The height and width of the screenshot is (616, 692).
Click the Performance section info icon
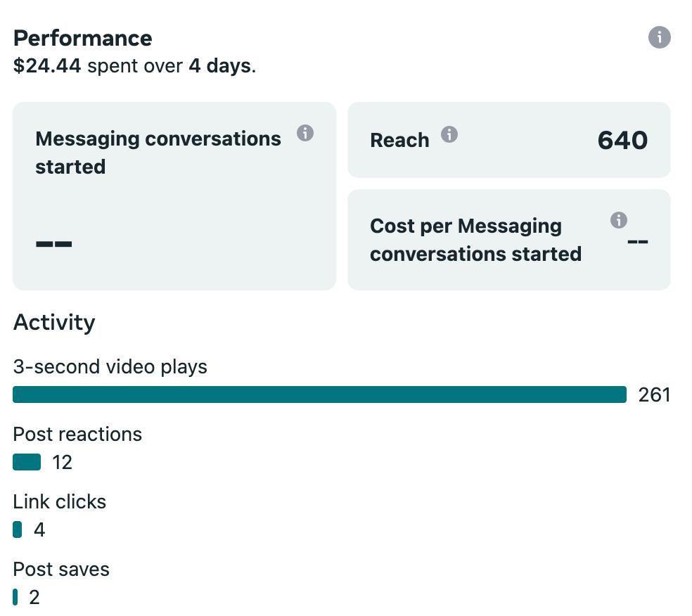pyautogui.click(x=659, y=37)
